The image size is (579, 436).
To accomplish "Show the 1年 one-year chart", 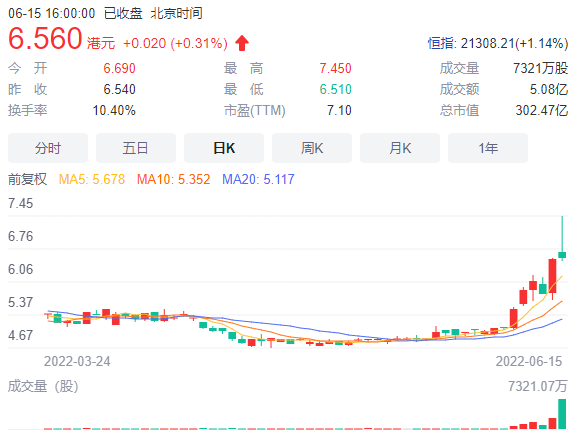I will (488, 148).
